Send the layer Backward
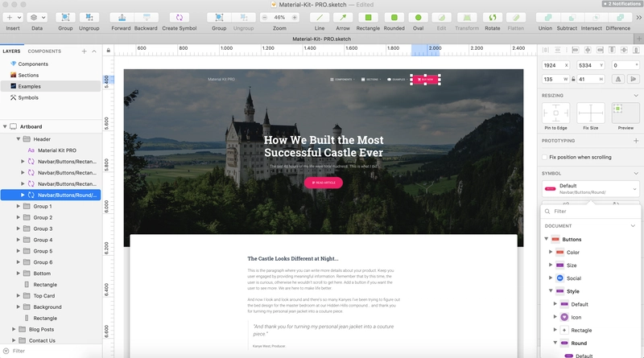 point(147,17)
